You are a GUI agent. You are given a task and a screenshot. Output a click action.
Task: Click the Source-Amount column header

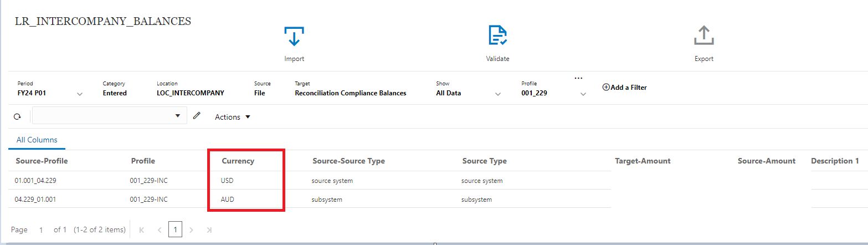coord(767,161)
